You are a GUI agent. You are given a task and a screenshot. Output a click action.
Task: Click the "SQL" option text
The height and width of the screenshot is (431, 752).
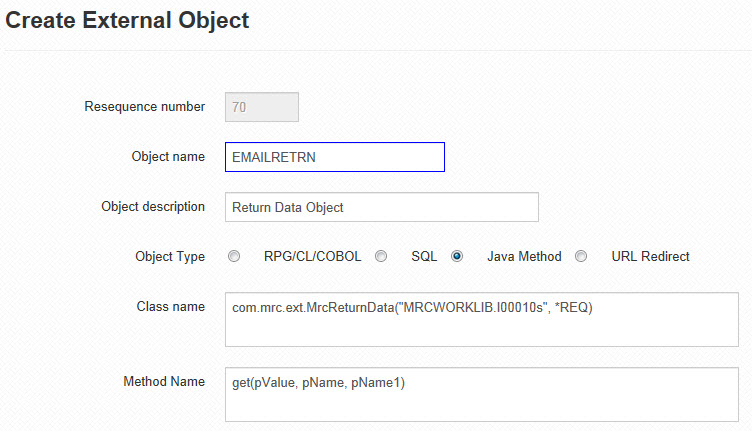point(424,256)
